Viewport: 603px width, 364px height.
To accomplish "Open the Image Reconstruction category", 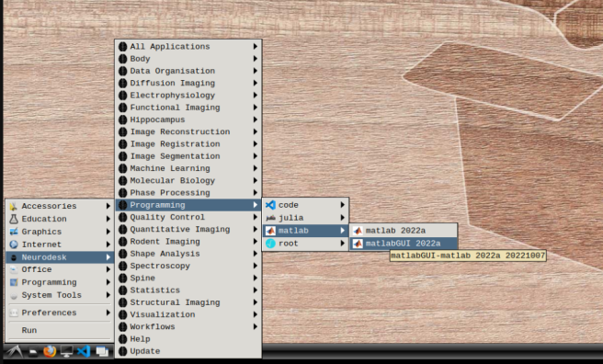I will pos(188,131).
